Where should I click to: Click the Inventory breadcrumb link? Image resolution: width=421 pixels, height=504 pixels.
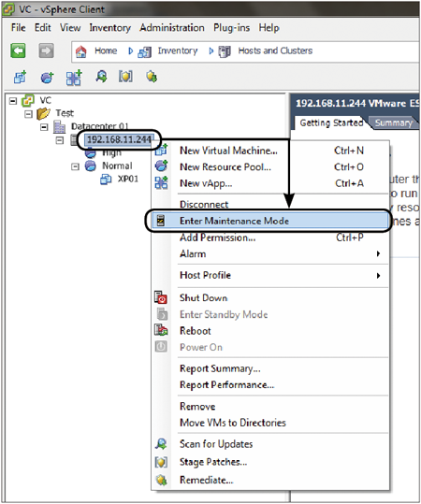178,51
